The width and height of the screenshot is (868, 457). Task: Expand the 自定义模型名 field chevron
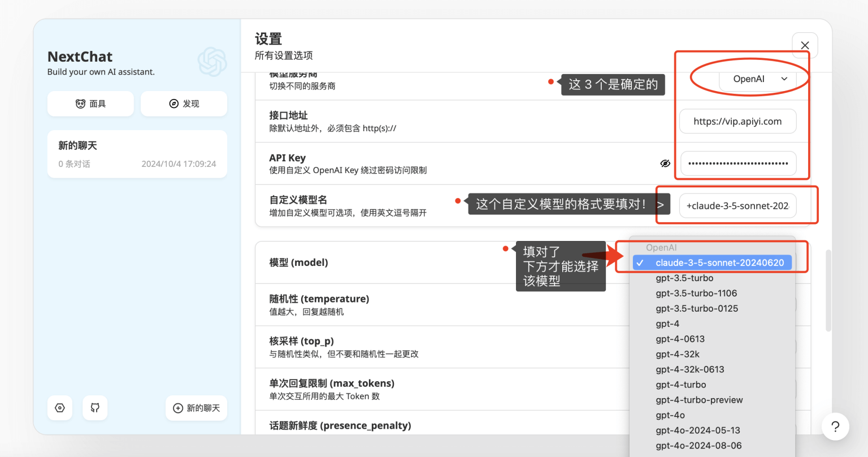661,205
